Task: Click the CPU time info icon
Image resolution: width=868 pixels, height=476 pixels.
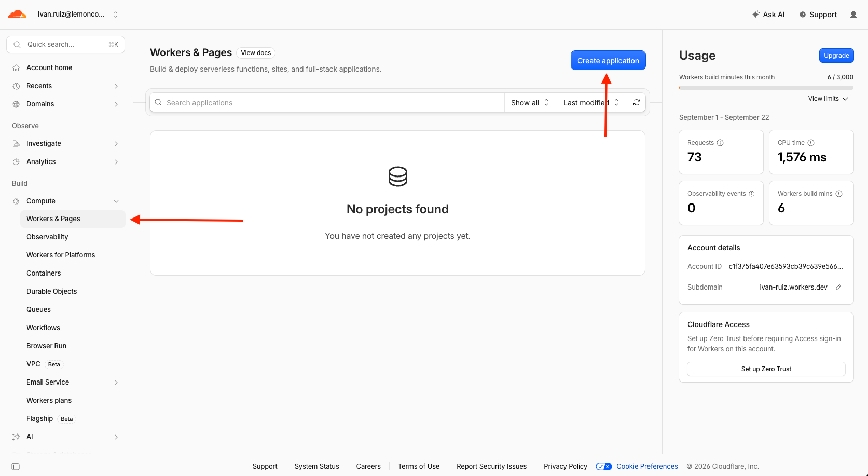Action: [811, 143]
